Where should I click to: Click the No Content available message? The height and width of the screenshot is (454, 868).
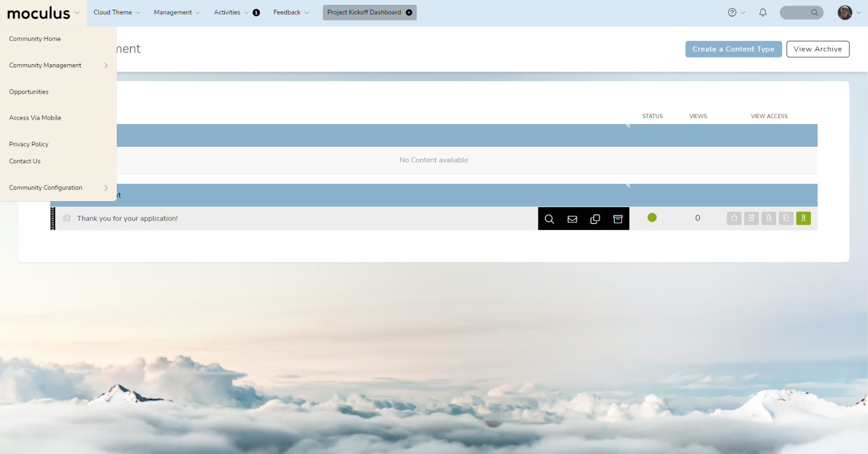coord(433,160)
